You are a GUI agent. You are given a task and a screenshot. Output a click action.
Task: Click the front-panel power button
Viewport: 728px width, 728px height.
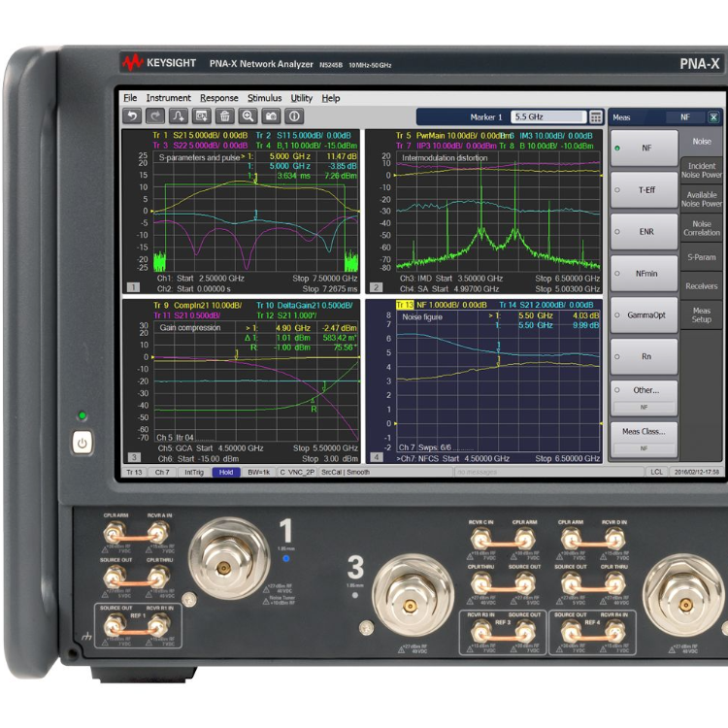coord(83,443)
